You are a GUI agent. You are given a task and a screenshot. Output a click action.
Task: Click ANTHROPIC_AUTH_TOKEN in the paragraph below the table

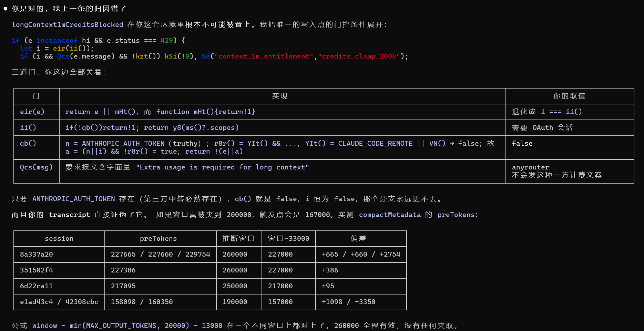click(x=73, y=199)
